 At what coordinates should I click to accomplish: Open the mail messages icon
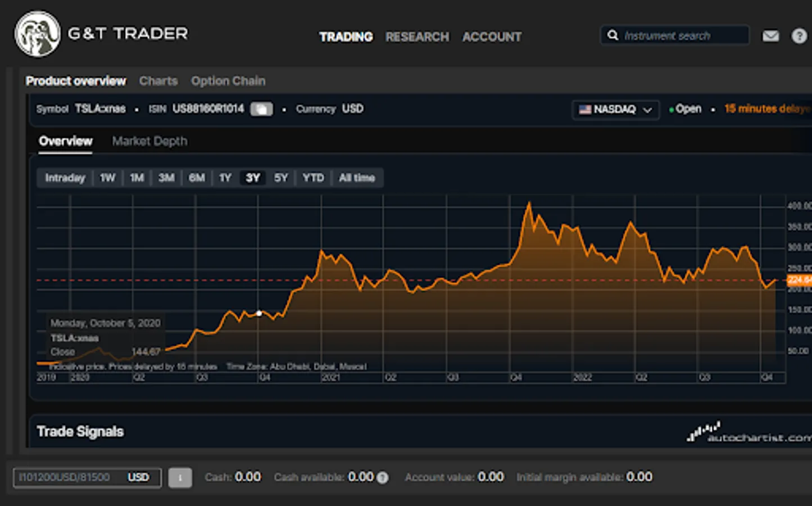[770, 36]
